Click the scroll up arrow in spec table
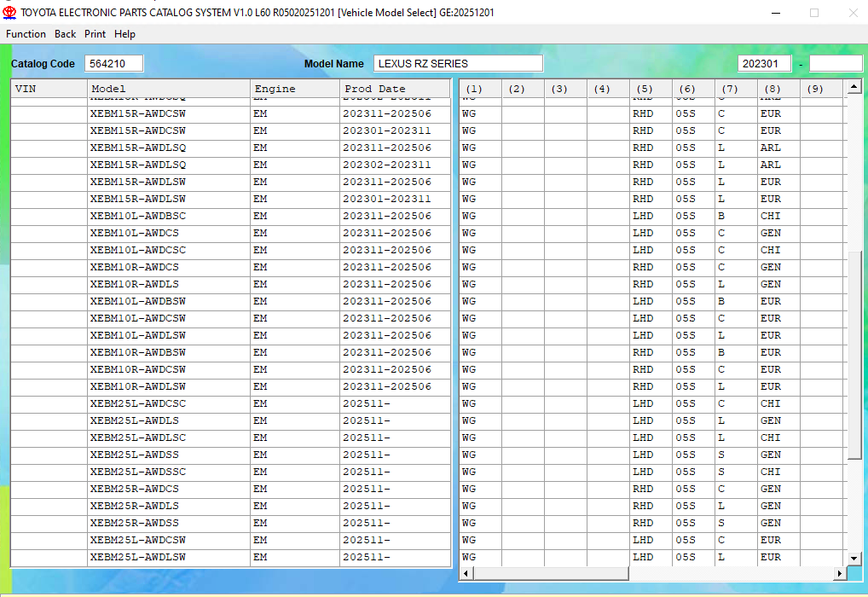The width and height of the screenshot is (868, 597). pos(854,88)
